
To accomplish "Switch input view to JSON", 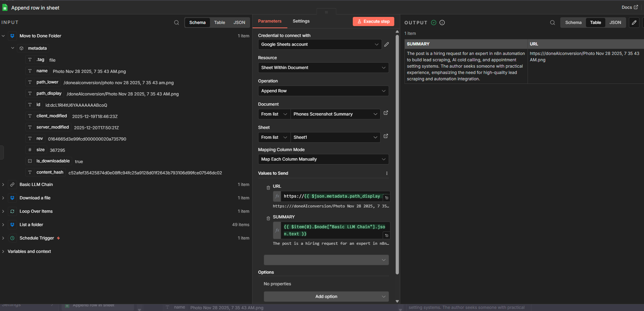I will pyautogui.click(x=239, y=23).
